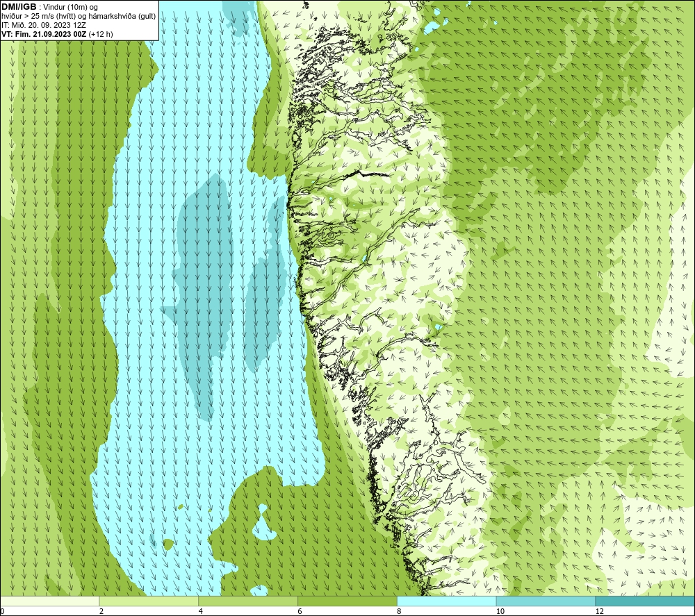Click the legend tick label '10'
This screenshot has width=695, height=616.
tap(500, 612)
